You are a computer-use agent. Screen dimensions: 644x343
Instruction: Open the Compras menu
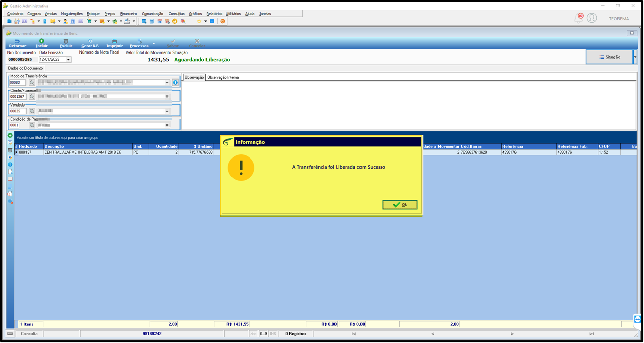point(34,14)
